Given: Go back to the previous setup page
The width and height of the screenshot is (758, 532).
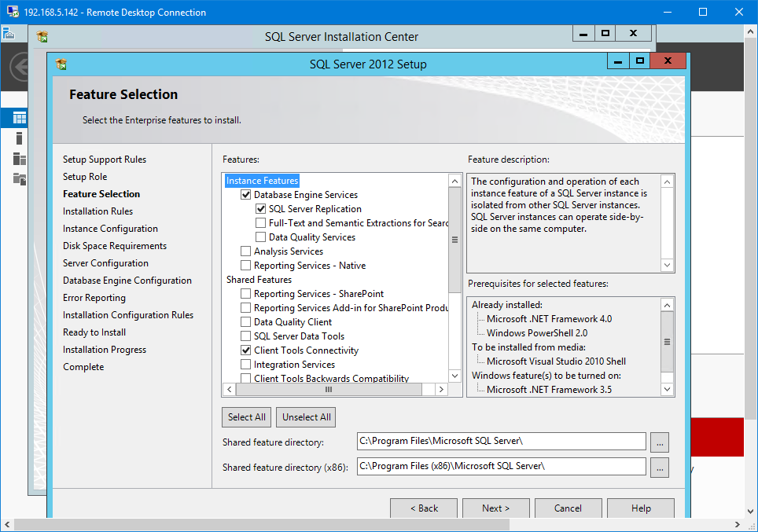Looking at the screenshot, I should click(424, 508).
